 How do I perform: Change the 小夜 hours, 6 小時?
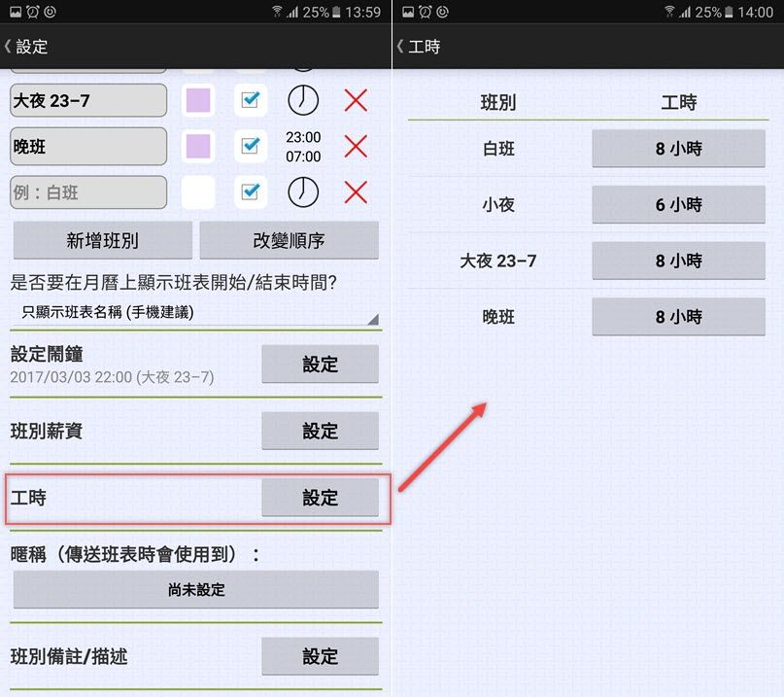[x=678, y=205]
